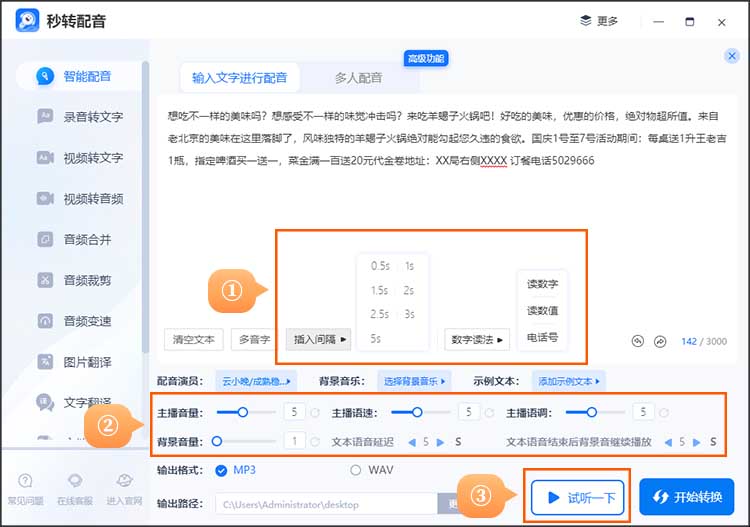Select WAV output format

pyautogui.click(x=356, y=470)
